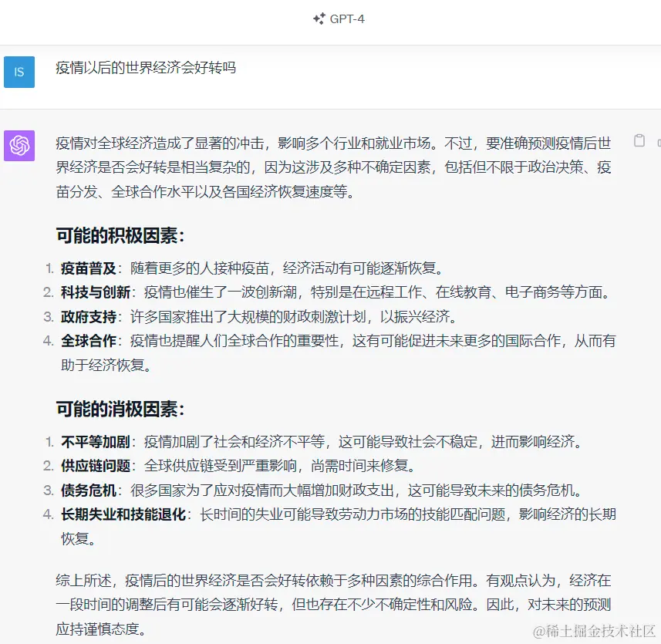
Task: Click the heading 可能的积极因素
Action: [120, 235]
